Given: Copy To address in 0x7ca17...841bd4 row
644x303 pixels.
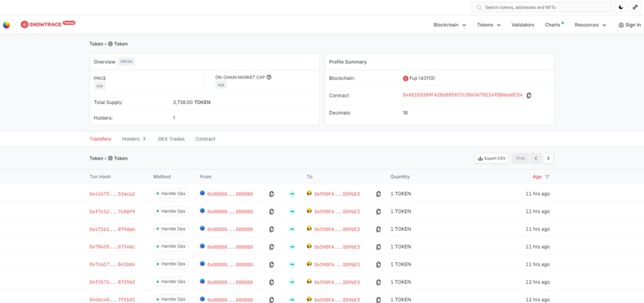Looking at the screenshot, I should (x=379, y=265).
